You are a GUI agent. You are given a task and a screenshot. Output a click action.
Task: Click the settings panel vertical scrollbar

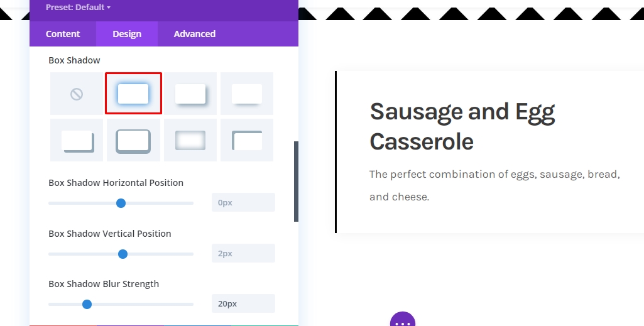click(x=296, y=182)
